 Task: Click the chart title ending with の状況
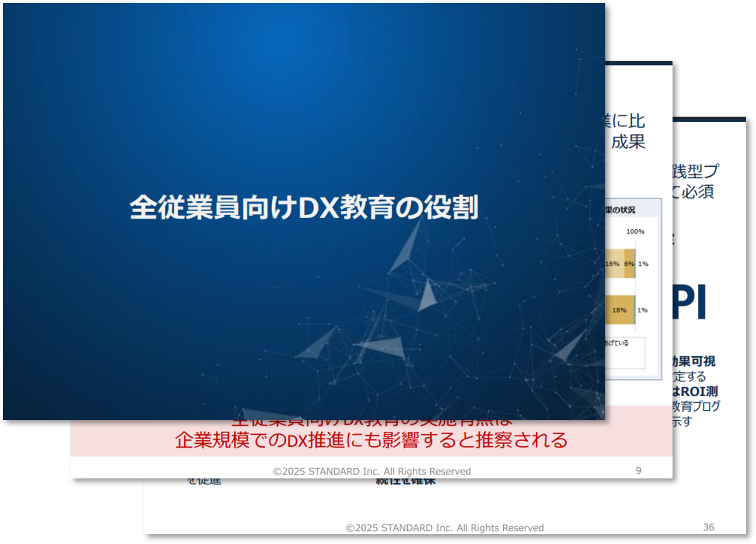pyautogui.click(x=621, y=210)
